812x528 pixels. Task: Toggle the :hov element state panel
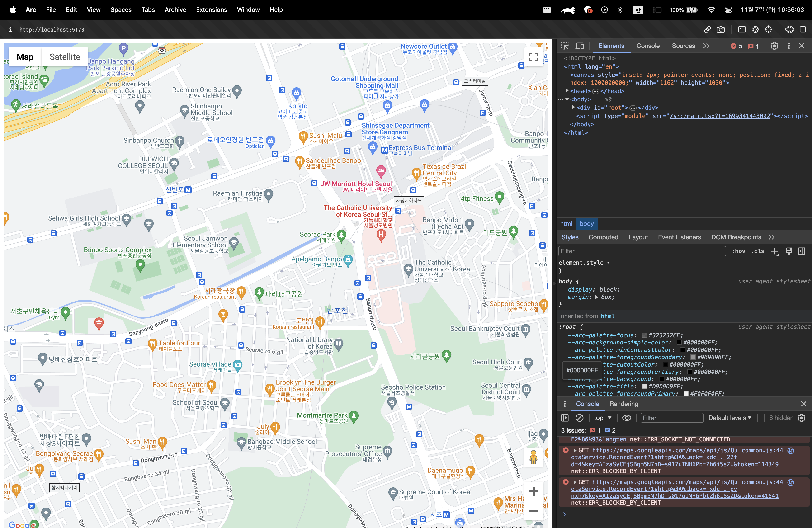click(738, 251)
